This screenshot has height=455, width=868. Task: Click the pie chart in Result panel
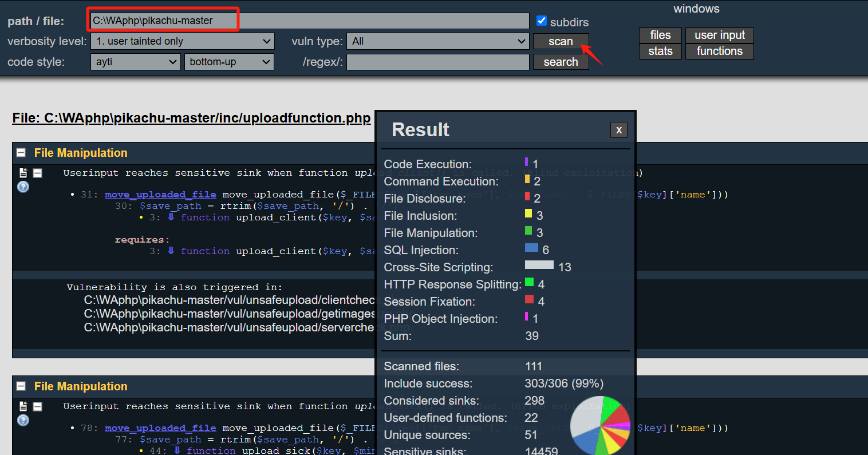tap(600, 425)
